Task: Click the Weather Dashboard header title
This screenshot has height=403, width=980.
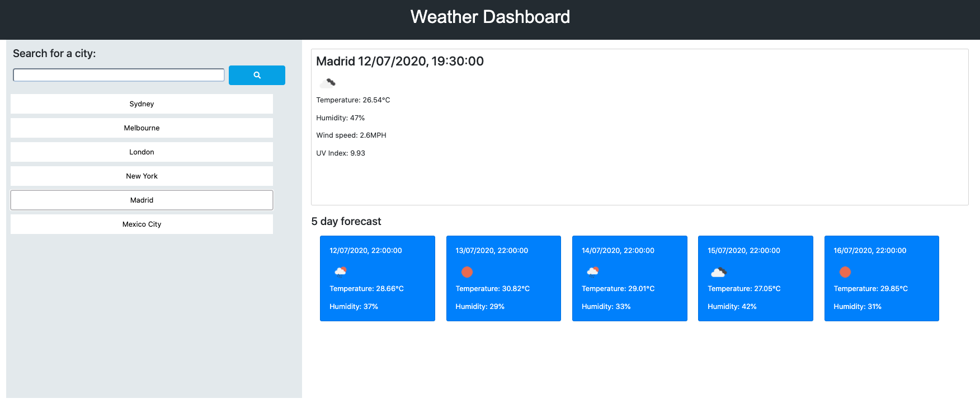Action: tap(490, 17)
